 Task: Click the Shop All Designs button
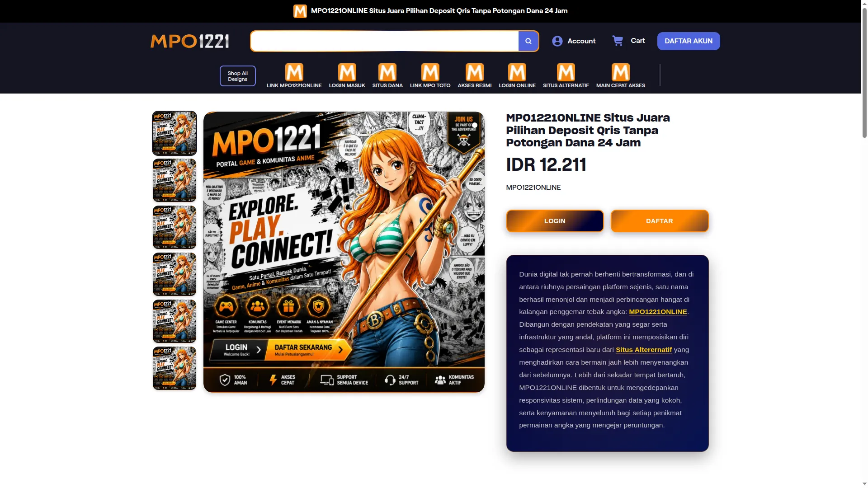[238, 76]
